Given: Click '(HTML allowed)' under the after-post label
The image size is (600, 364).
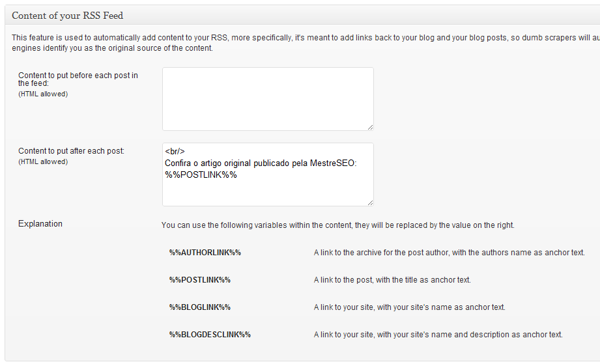Looking at the screenshot, I should (x=43, y=161).
